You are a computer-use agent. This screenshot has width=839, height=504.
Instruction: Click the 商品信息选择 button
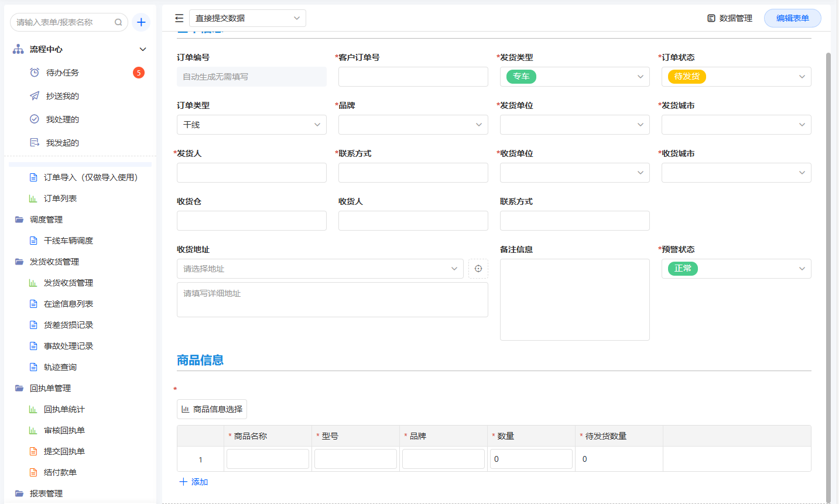pos(212,409)
